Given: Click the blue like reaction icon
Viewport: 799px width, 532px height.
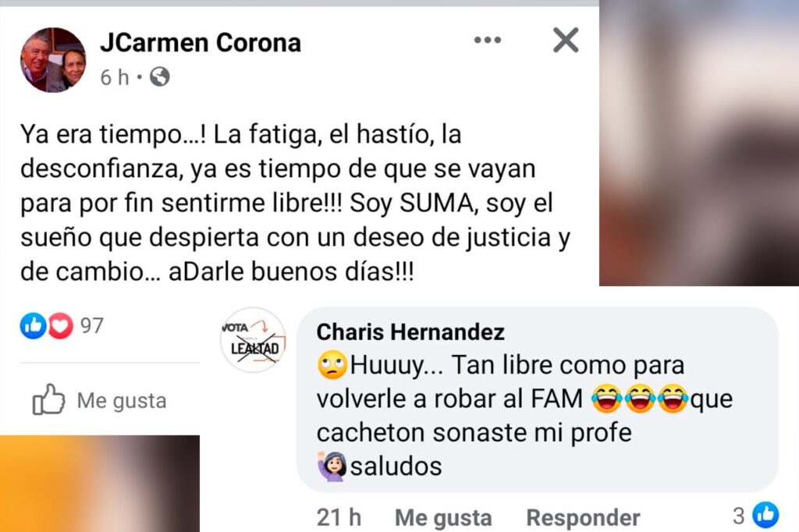Looking at the screenshot, I should pyautogui.click(x=33, y=325).
